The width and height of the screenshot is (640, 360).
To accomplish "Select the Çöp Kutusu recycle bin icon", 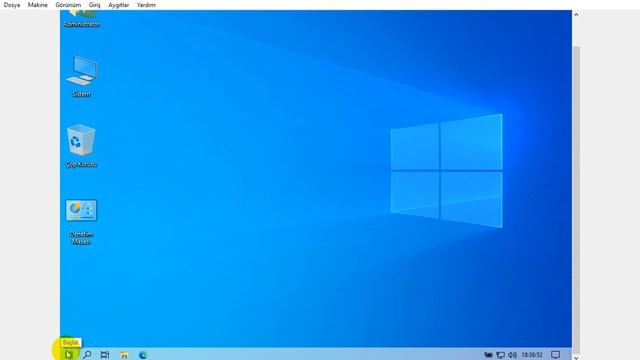I will pyautogui.click(x=81, y=146).
